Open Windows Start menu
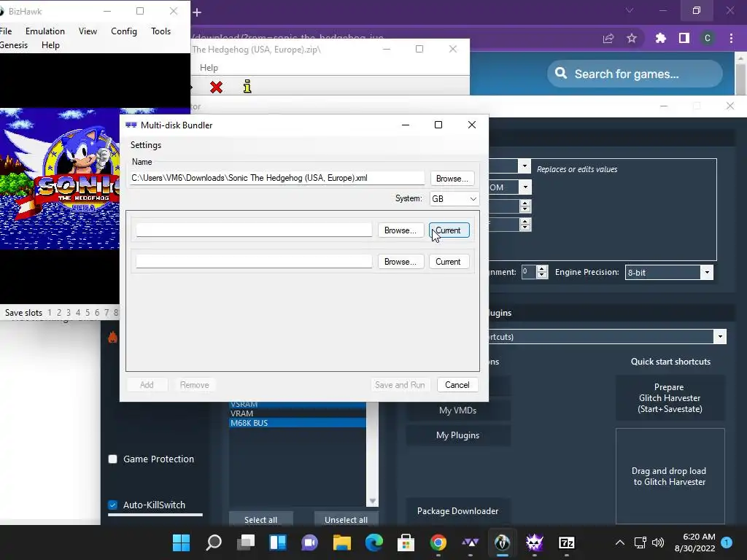Viewport: 747px width, 560px height. click(x=181, y=542)
